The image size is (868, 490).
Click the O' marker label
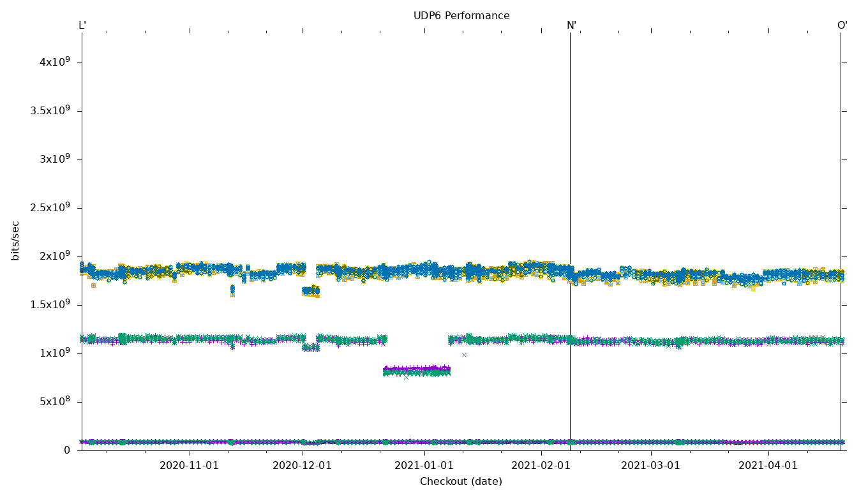click(842, 26)
